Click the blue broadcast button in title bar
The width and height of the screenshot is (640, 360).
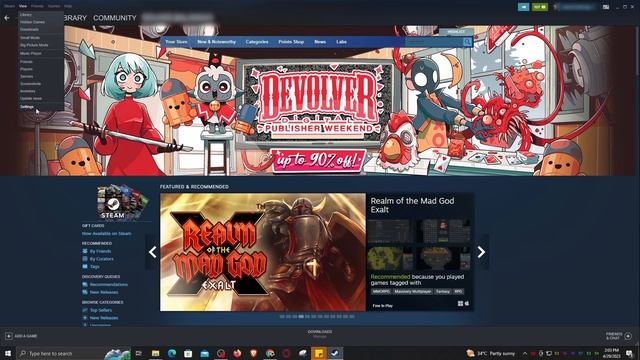click(x=523, y=7)
